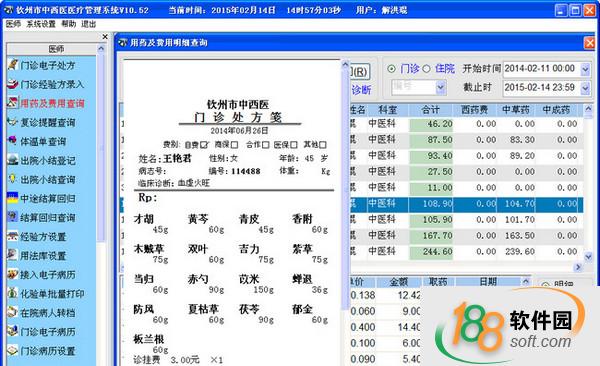The width and height of the screenshot is (600, 366).
Task: Open the 截止时 date dropdown arrow
Action: (x=585, y=88)
